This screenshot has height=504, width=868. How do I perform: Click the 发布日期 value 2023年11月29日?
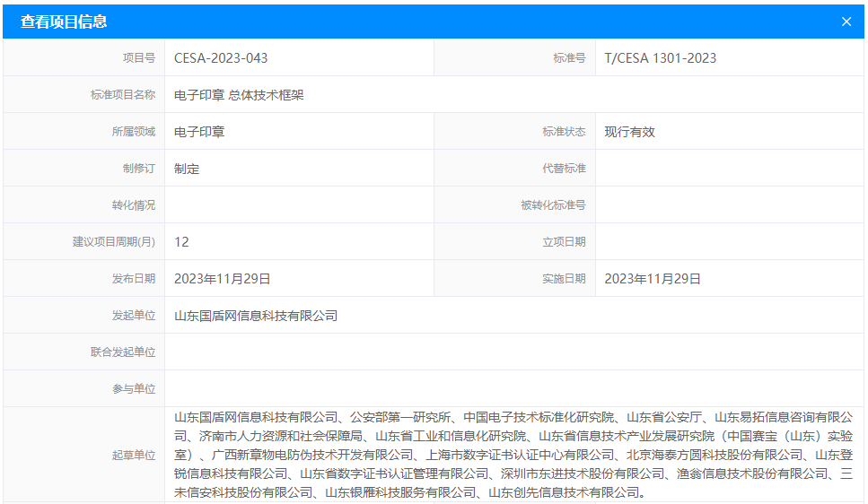(222, 279)
